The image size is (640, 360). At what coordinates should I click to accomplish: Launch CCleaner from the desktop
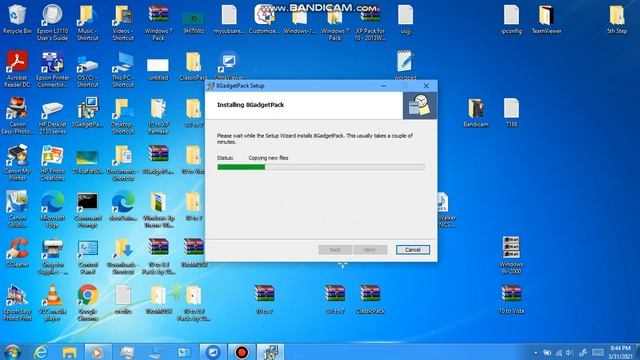pyautogui.click(x=17, y=252)
